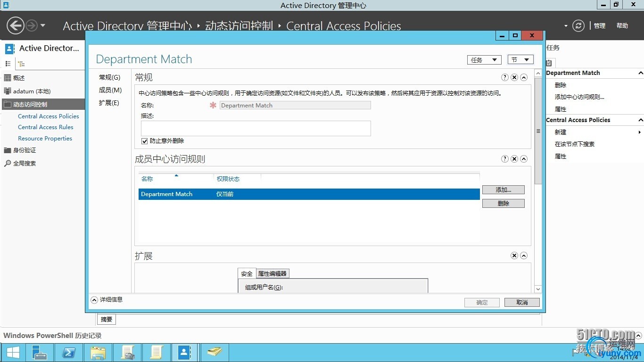Screen dimensions: 644x362
Task: Click 属性 under Department Match tasks
Action: [561, 109]
